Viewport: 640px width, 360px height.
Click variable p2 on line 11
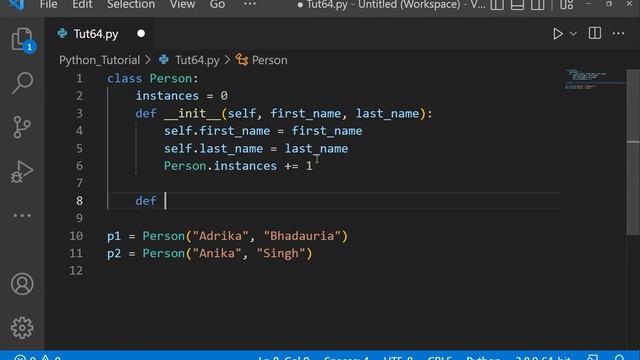114,253
